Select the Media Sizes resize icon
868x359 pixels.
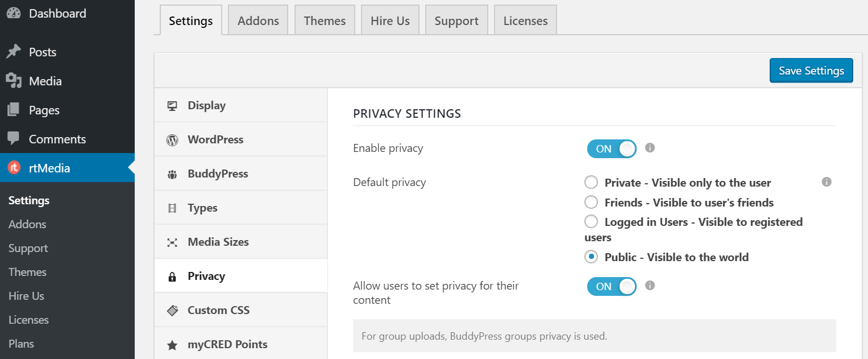(172, 241)
